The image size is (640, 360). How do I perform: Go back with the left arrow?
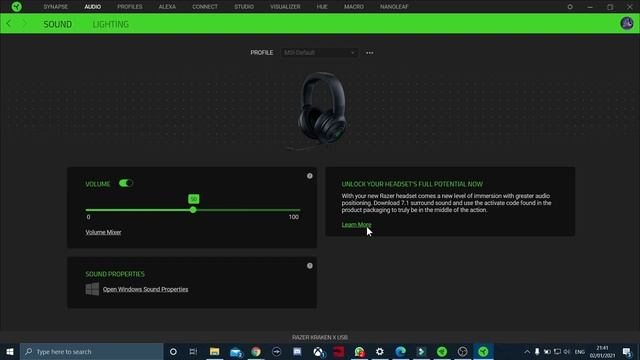point(9,24)
